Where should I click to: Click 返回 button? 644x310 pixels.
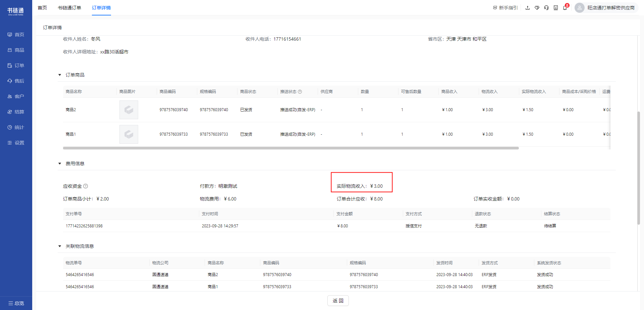point(338,301)
